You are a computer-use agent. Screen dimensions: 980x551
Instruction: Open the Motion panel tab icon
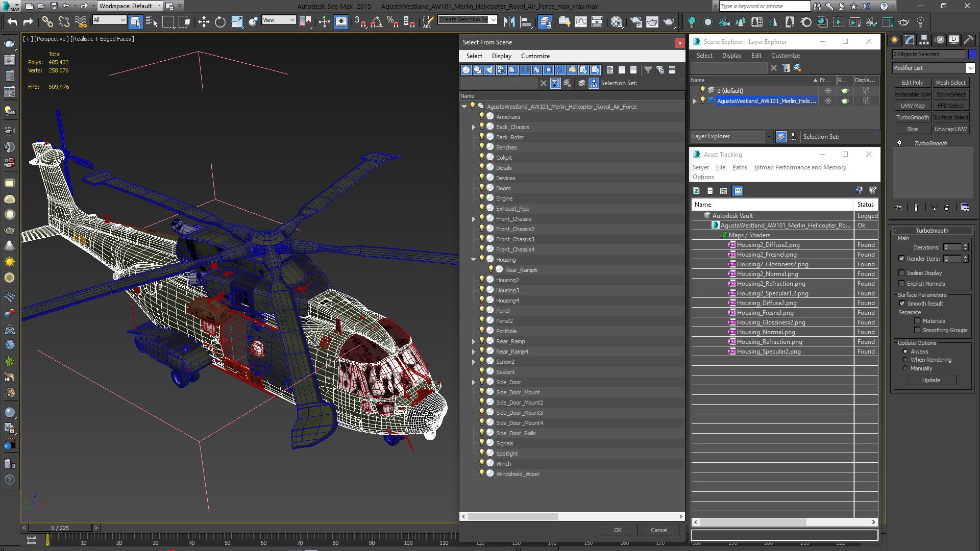point(939,40)
